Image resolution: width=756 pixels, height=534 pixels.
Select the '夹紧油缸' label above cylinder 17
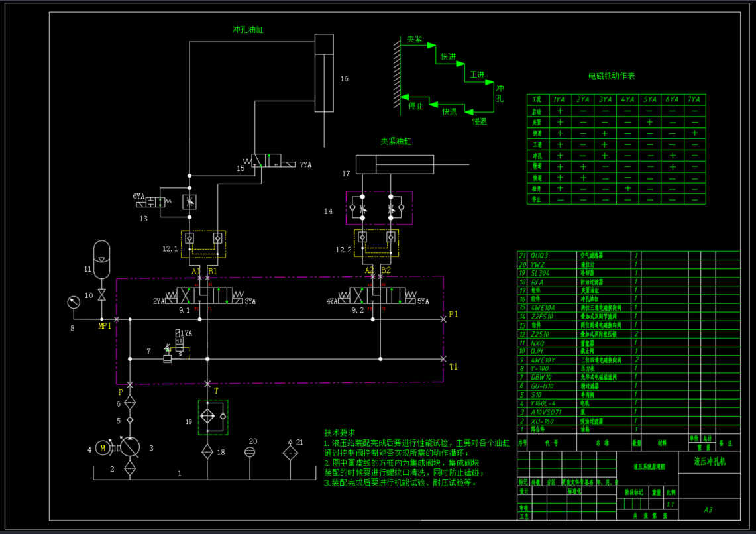(x=396, y=141)
